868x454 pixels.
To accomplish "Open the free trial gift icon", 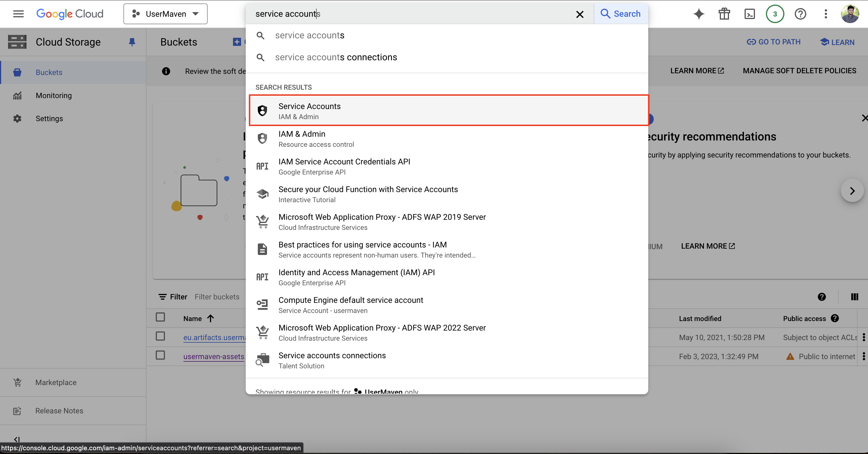I will (x=724, y=14).
